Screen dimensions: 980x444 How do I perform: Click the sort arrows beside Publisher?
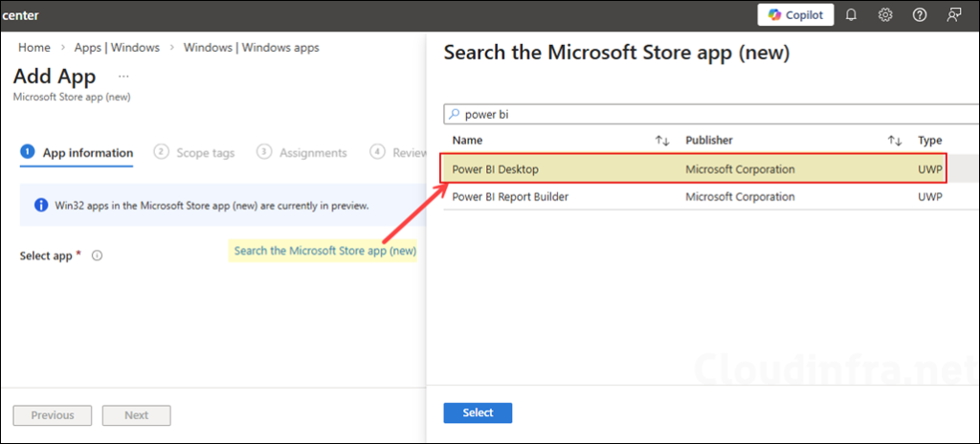pos(895,141)
